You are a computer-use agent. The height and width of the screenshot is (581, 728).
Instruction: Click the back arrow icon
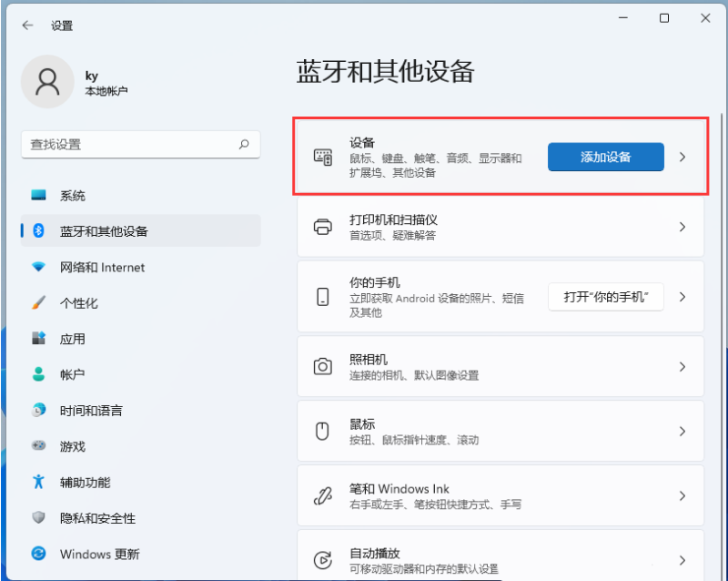coord(27,25)
